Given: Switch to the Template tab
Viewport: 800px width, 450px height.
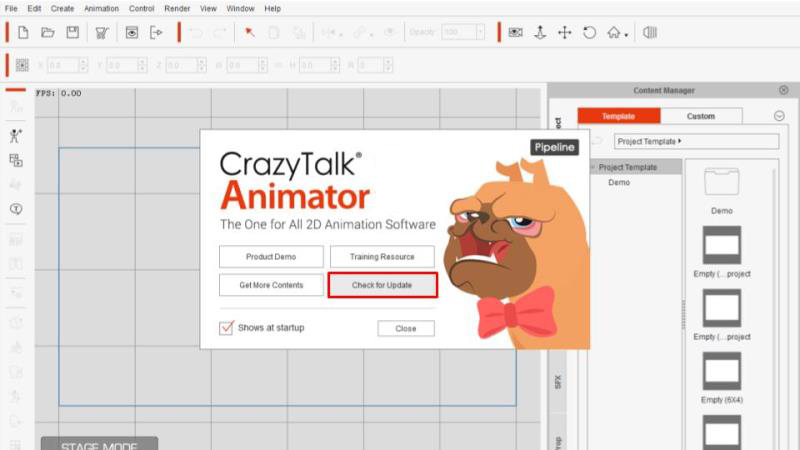Looking at the screenshot, I should click(x=619, y=116).
